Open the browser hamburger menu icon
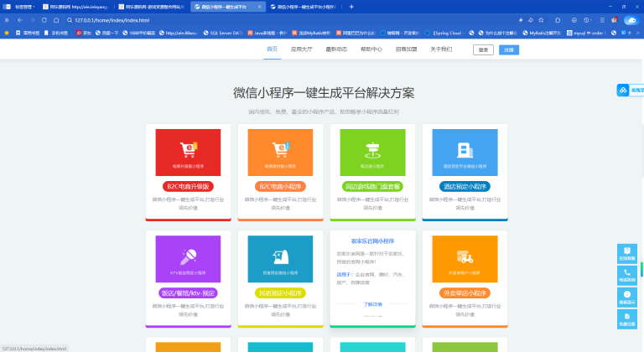This screenshot has height=352, width=644. (x=602, y=20)
